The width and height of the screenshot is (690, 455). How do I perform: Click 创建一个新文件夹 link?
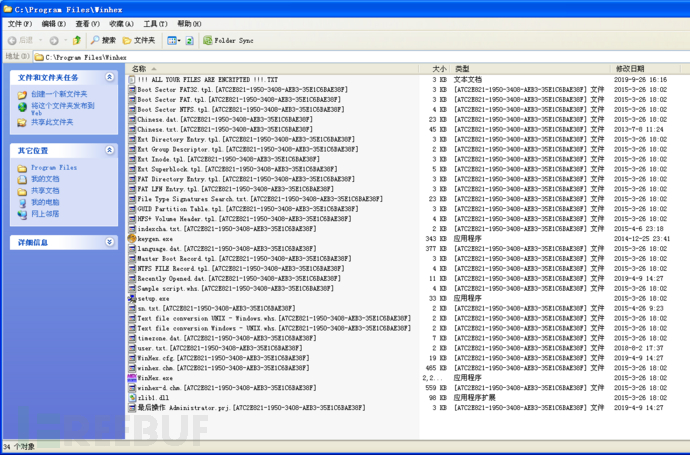coord(59,94)
